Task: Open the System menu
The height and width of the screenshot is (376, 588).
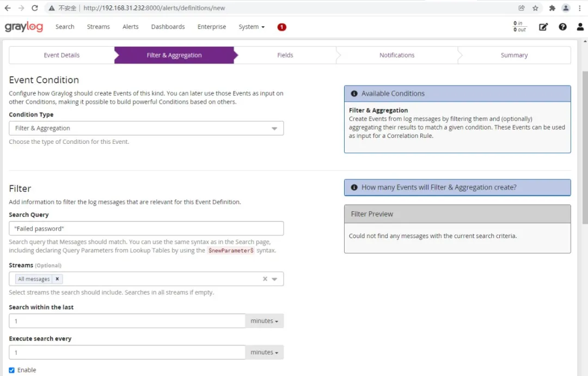Action: click(252, 27)
